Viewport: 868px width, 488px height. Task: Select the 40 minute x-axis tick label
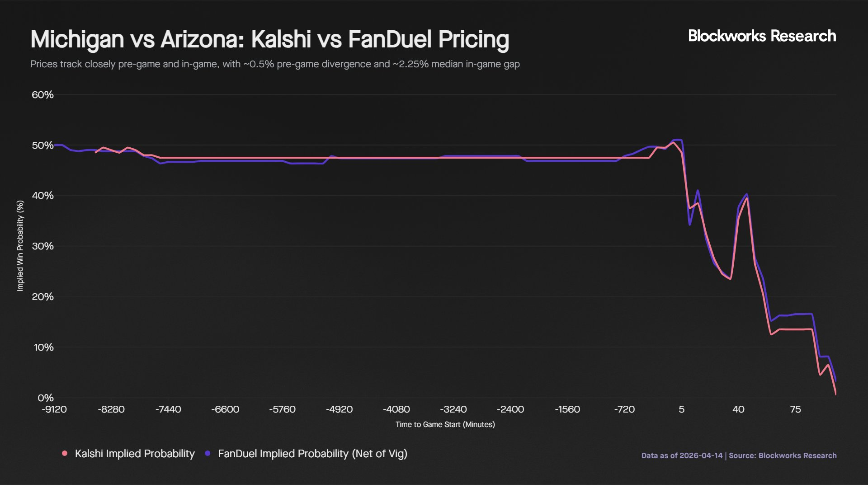[738, 409]
